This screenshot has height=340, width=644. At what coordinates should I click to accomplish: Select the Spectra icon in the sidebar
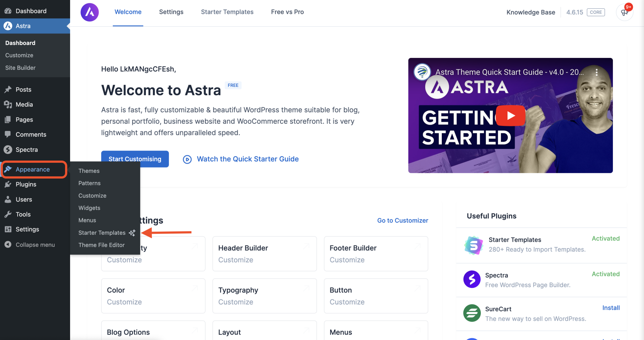click(8, 150)
